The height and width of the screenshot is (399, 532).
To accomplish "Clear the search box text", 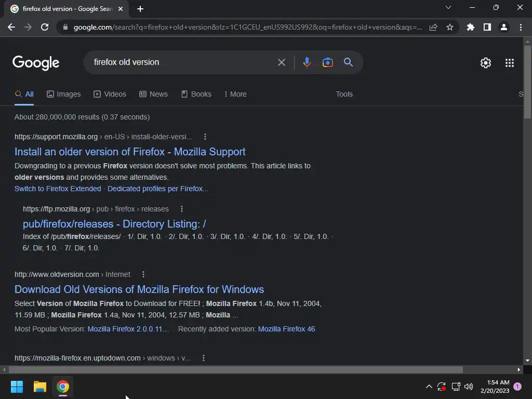I will (x=281, y=62).
